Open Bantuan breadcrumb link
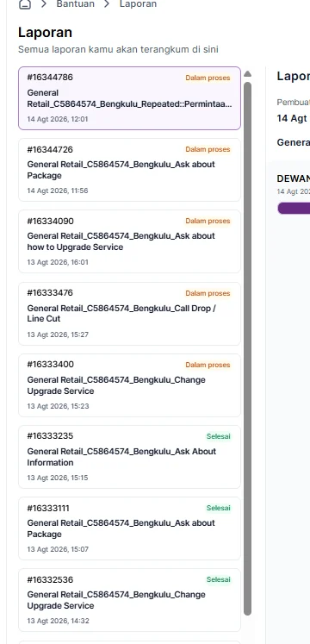This screenshot has height=644, width=310. (x=76, y=4)
